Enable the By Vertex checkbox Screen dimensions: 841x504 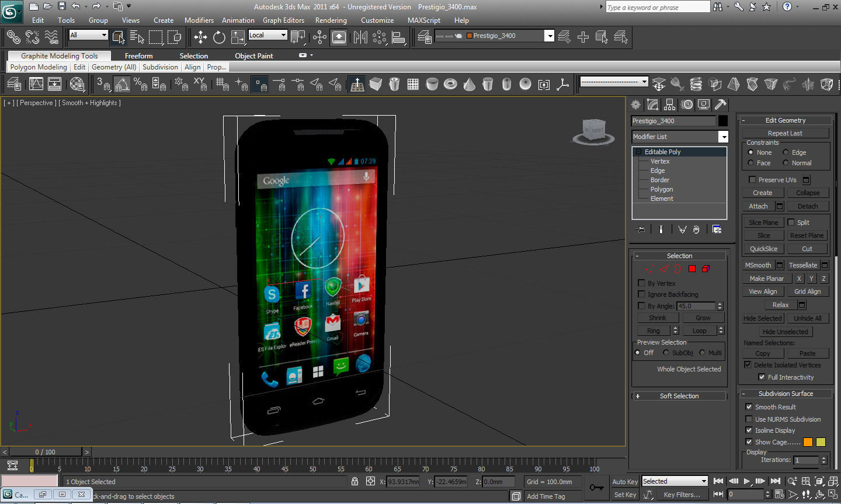point(641,283)
